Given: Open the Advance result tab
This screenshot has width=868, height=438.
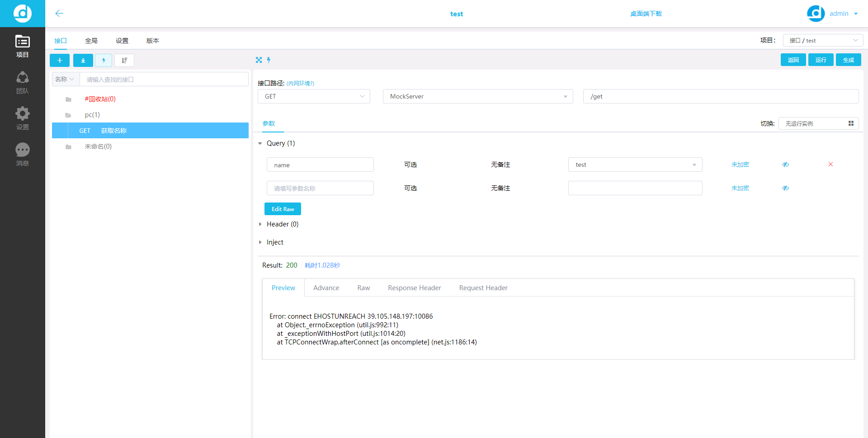Looking at the screenshot, I should [x=326, y=288].
